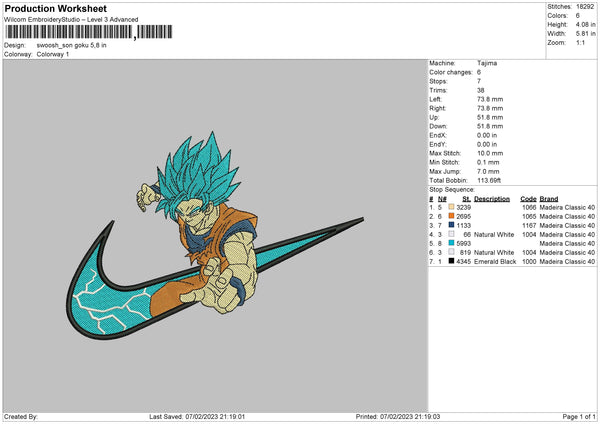
Task: Click the Left value 73.8 mm
Action: click(490, 99)
